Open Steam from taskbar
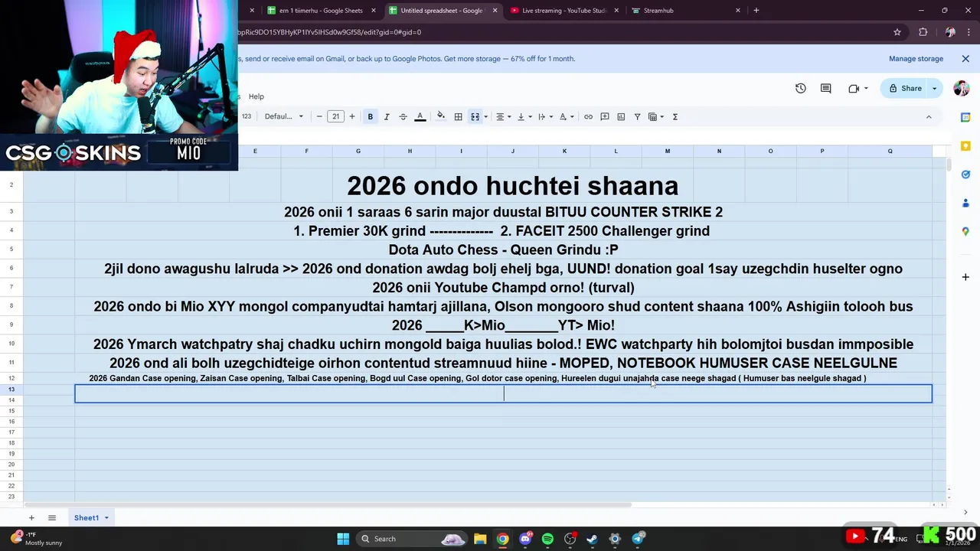The width and height of the screenshot is (980, 551). click(592, 539)
